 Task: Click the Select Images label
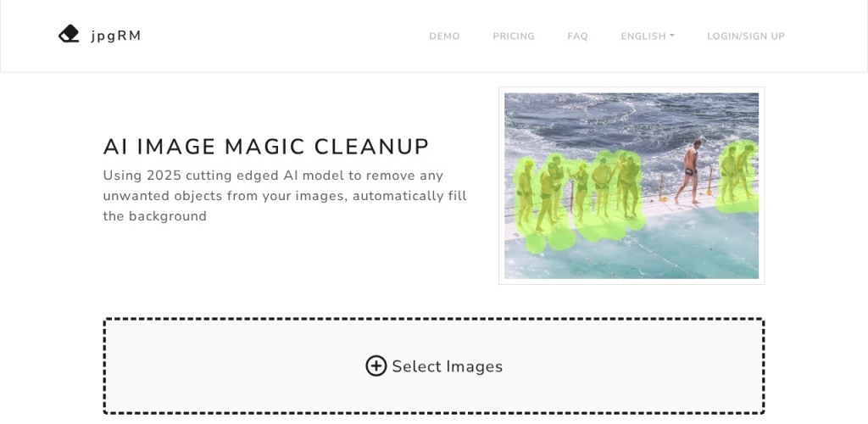(448, 366)
